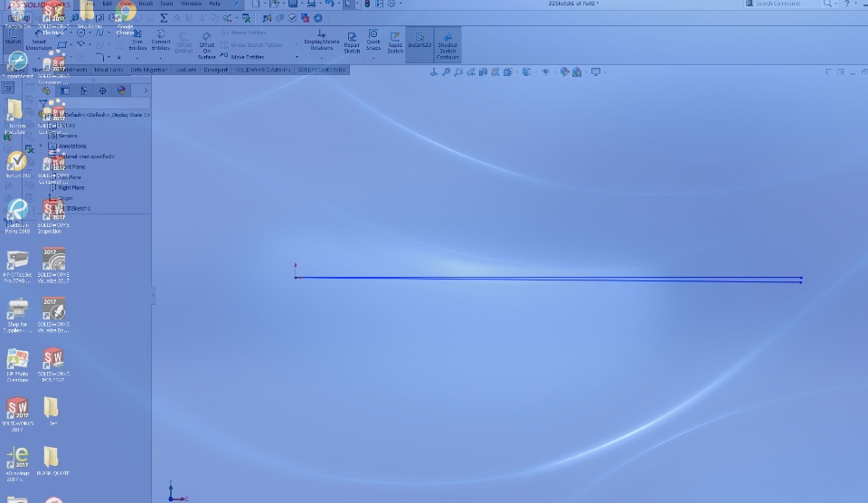Pin the SolidWorks menu bar

(235, 4)
